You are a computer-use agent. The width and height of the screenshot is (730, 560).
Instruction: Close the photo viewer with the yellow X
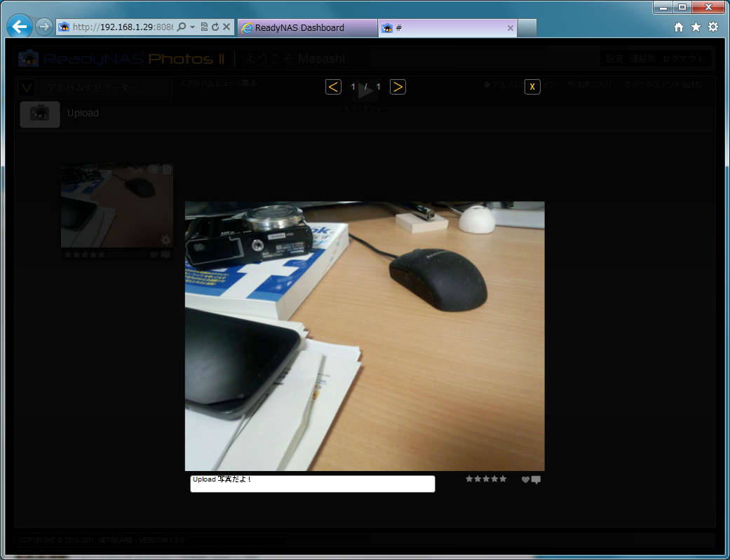pyautogui.click(x=532, y=87)
